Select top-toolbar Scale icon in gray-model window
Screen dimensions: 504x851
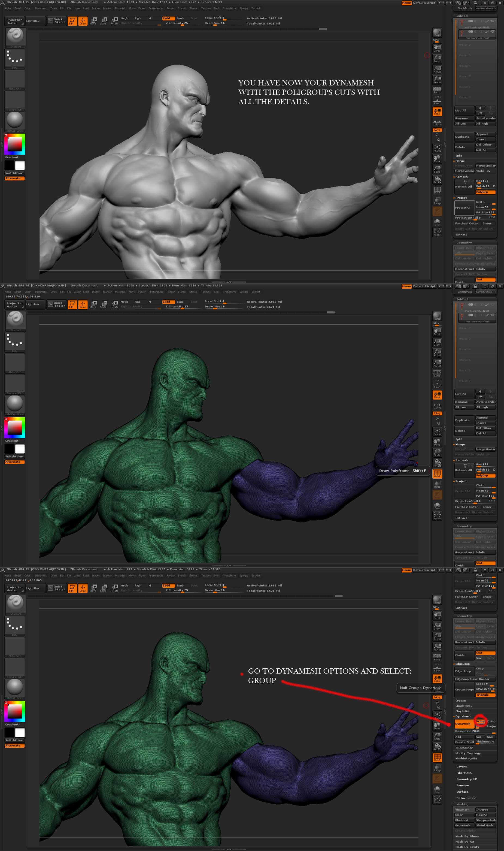pos(104,21)
